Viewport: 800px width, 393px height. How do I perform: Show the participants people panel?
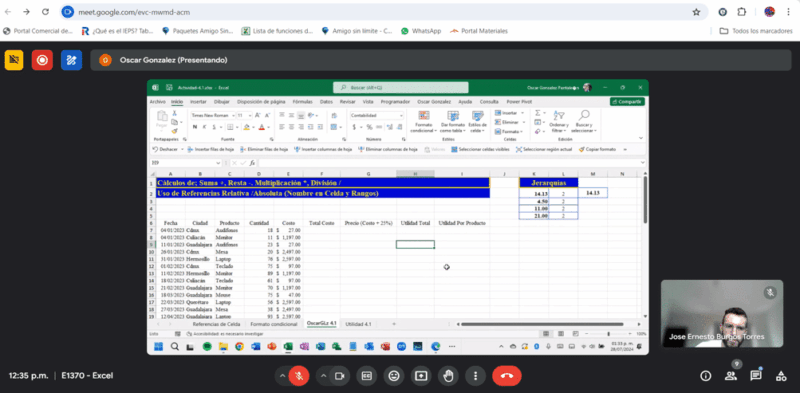pos(731,376)
